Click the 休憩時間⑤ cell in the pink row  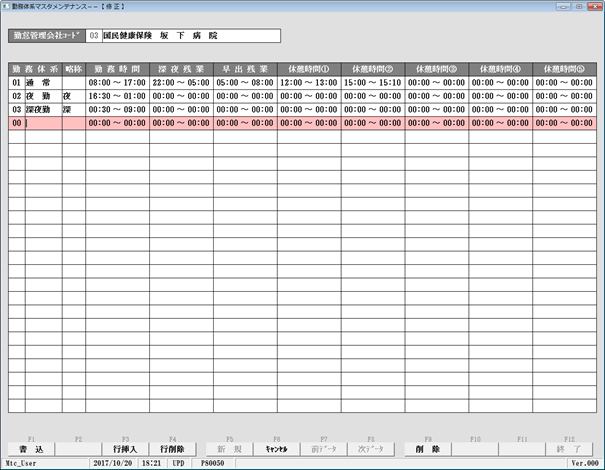pos(564,123)
